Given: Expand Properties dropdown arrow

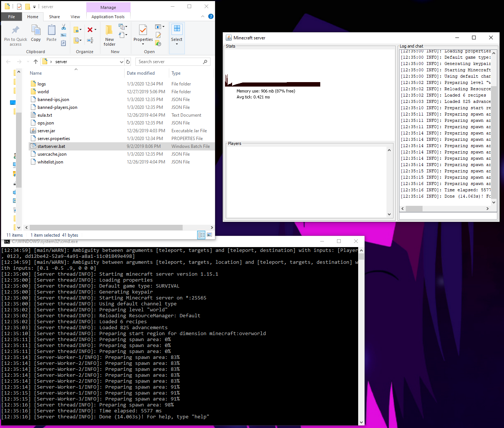Looking at the screenshot, I should (143, 44).
